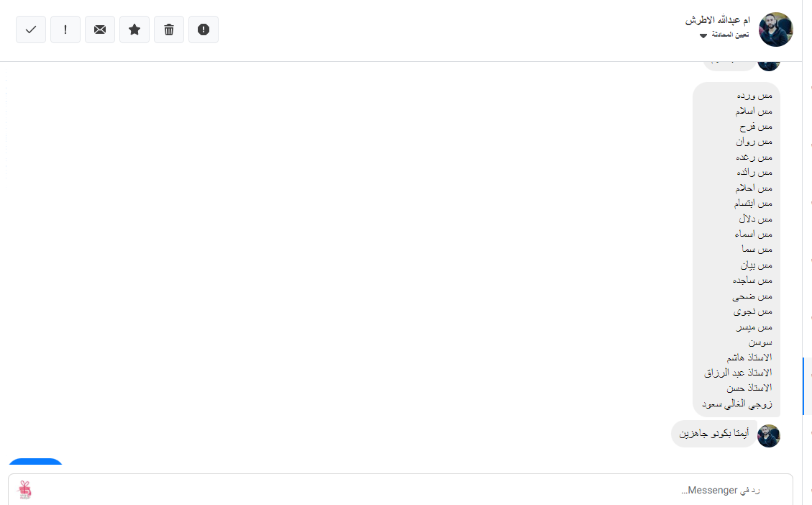Click the line الاستاذ عبد الرزاق in message
The height and width of the screenshot is (505, 812).
[738, 373]
